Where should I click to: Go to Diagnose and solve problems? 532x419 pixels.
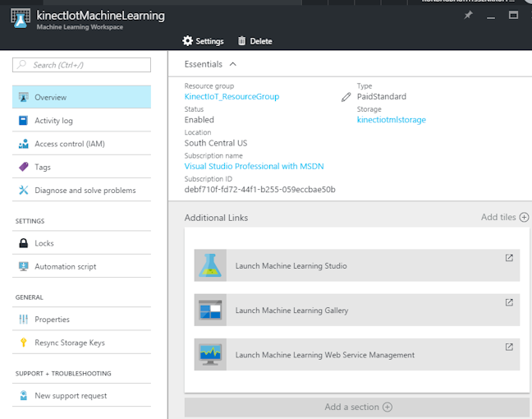85,191
